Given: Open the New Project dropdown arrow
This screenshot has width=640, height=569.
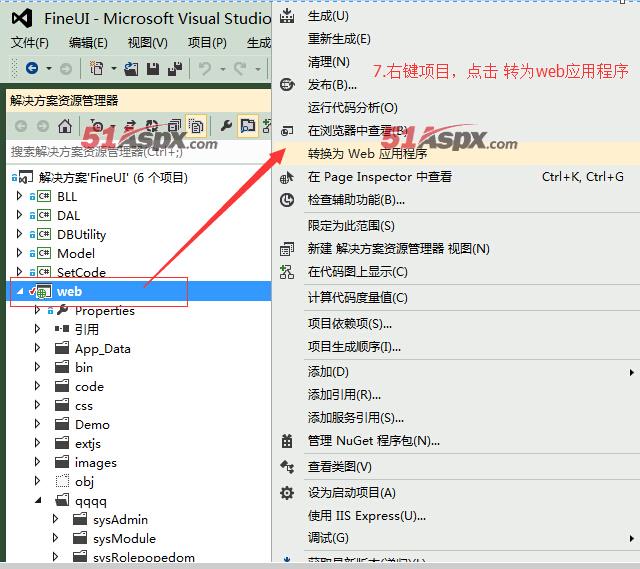Looking at the screenshot, I should (113, 69).
